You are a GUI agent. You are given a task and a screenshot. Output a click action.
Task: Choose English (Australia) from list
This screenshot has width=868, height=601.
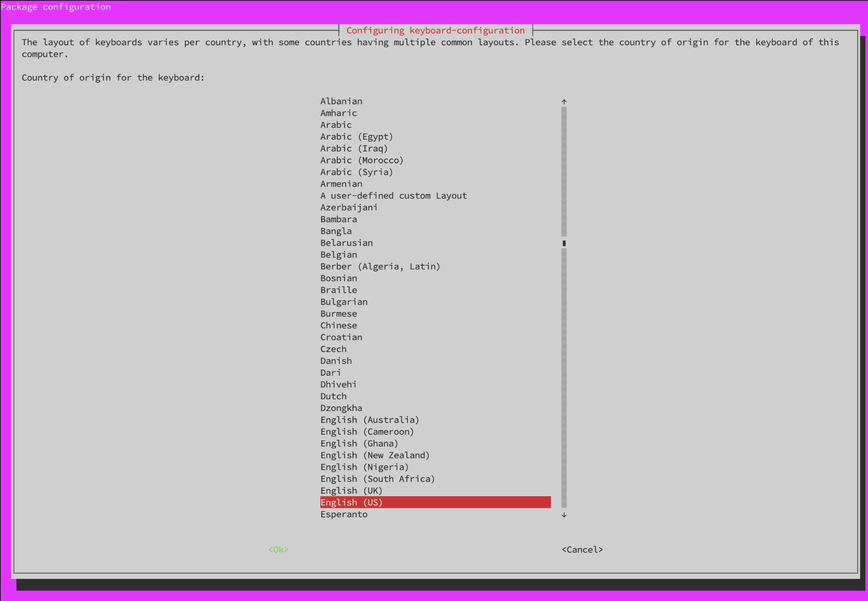[x=370, y=420]
